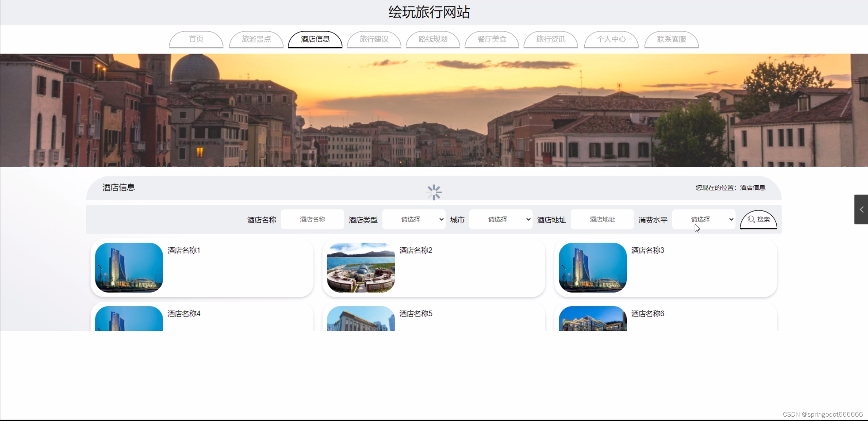Open the 餐厅美食 tab
This screenshot has width=868, height=421.
pyautogui.click(x=492, y=39)
